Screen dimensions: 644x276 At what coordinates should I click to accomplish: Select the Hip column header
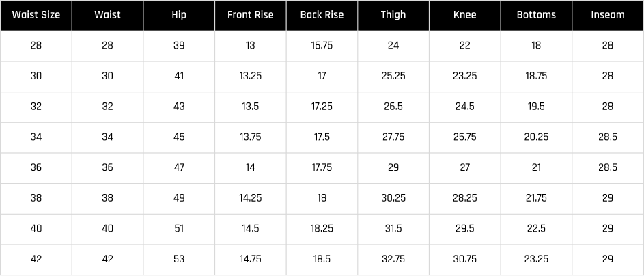pos(179,15)
